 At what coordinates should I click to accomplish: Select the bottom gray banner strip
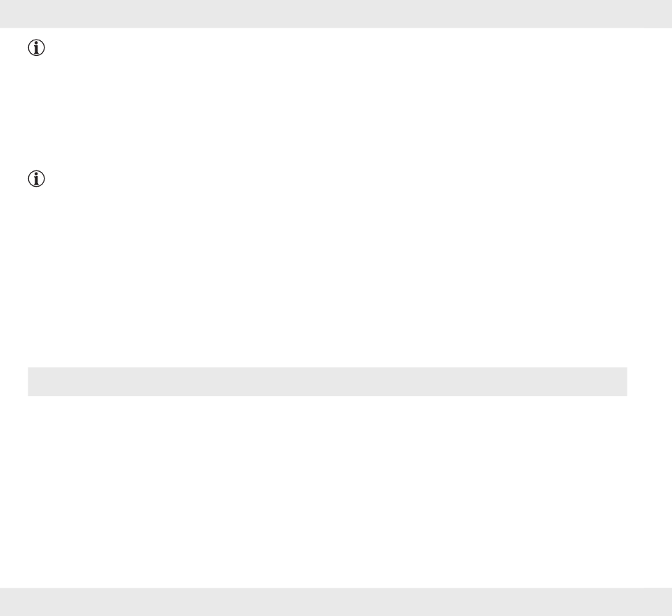coord(336,602)
